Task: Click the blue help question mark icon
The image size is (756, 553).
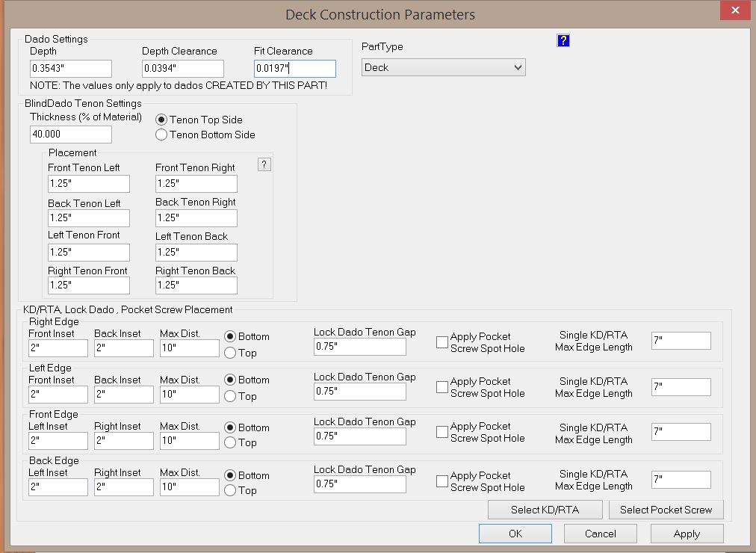Action: (x=563, y=40)
